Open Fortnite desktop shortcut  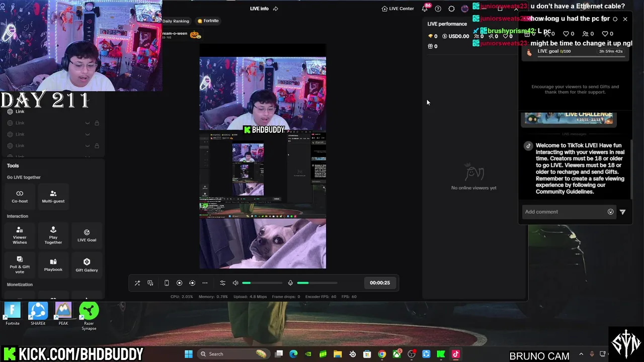click(13, 314)
